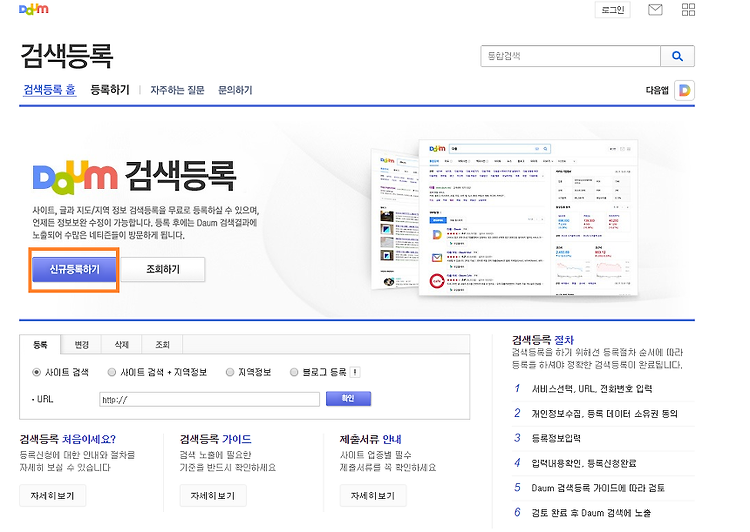This screenshot has width=750, height=532.
Task: Focus the 통합검색 search field
Action: [570, 56]
